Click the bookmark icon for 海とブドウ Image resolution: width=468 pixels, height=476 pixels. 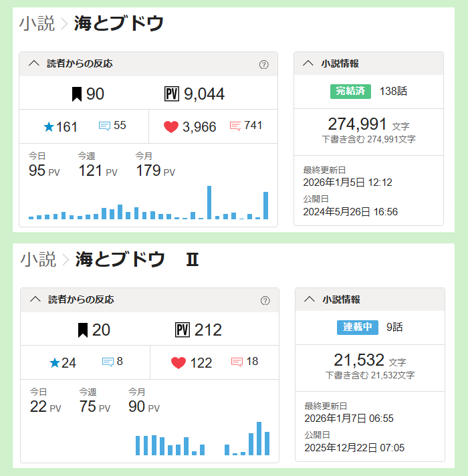(77, 94)
